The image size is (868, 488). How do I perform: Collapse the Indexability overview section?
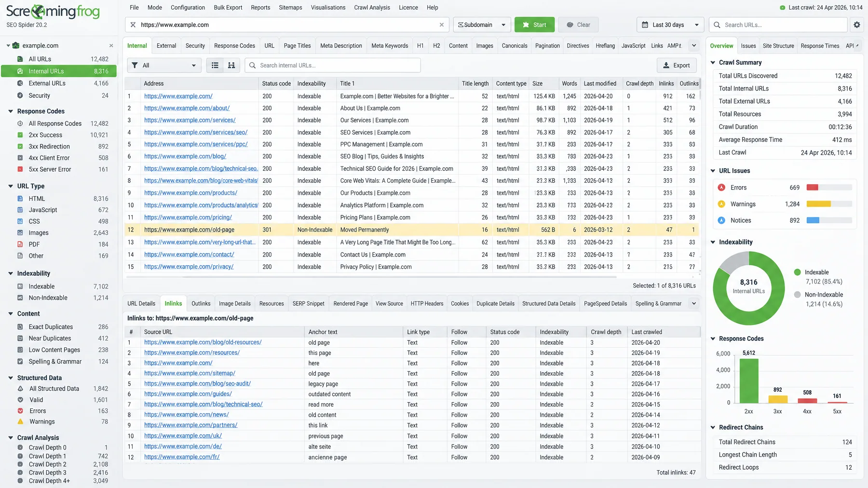point(713,242)
